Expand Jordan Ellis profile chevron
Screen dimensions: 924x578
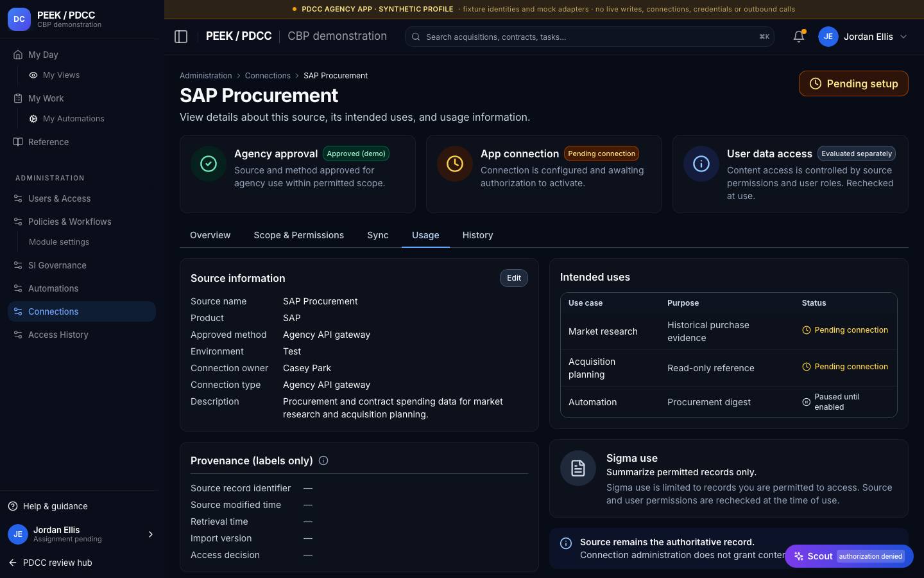151,534
